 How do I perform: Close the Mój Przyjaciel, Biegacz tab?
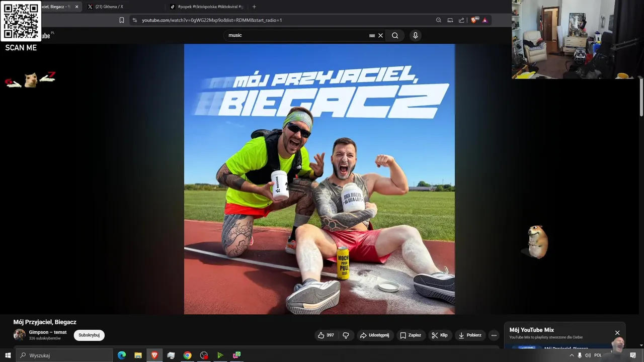[76, 7]
